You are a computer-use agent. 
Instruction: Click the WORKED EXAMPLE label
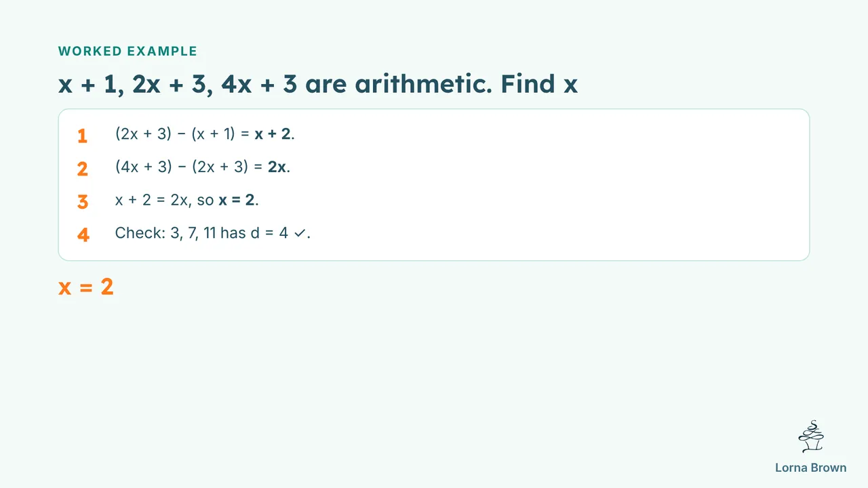click(127, 51)
